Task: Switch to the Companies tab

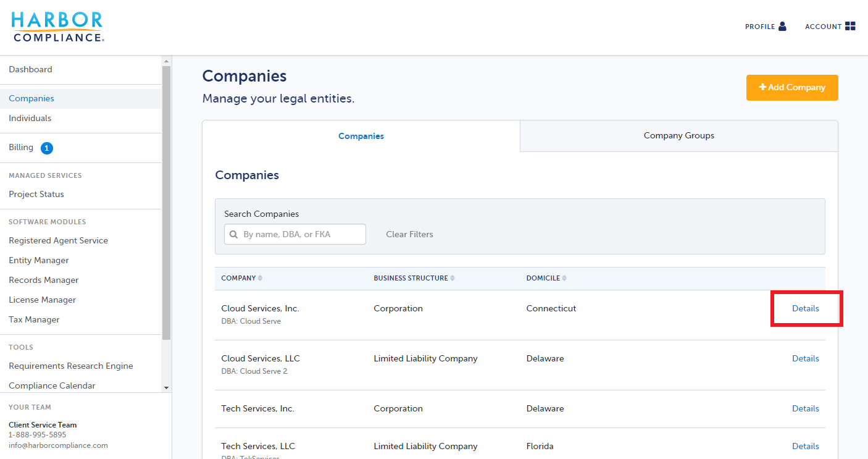Action: pyautogui.click(x=361, y=136)
